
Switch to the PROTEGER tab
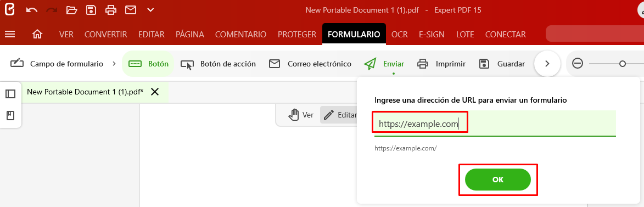click(x=297, y=35)
